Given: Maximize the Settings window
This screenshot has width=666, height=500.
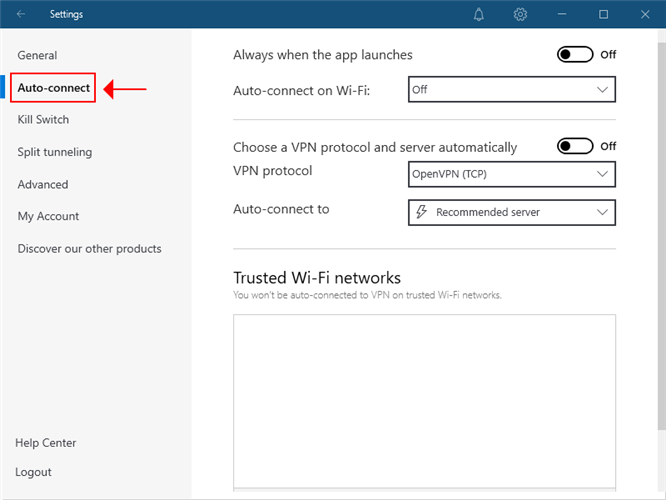Looking at the screenshot, I should pyautogui.click(x=604, y=15).
